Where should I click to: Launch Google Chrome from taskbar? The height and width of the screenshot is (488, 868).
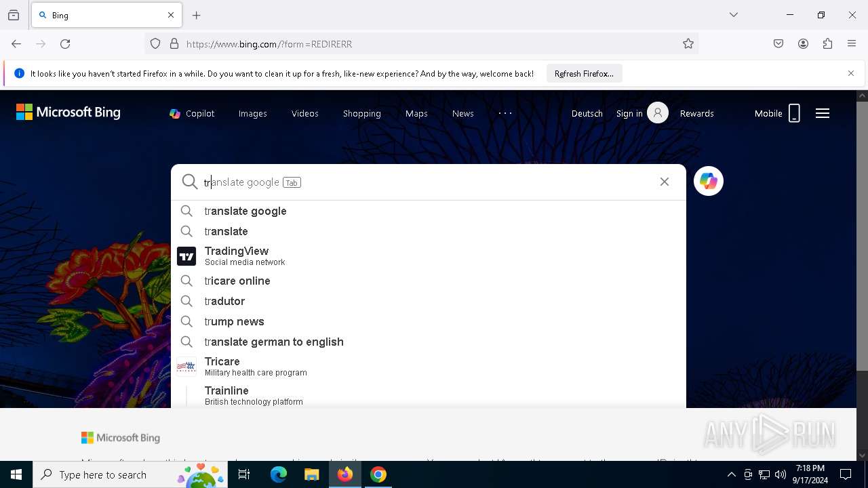[378, 474]
